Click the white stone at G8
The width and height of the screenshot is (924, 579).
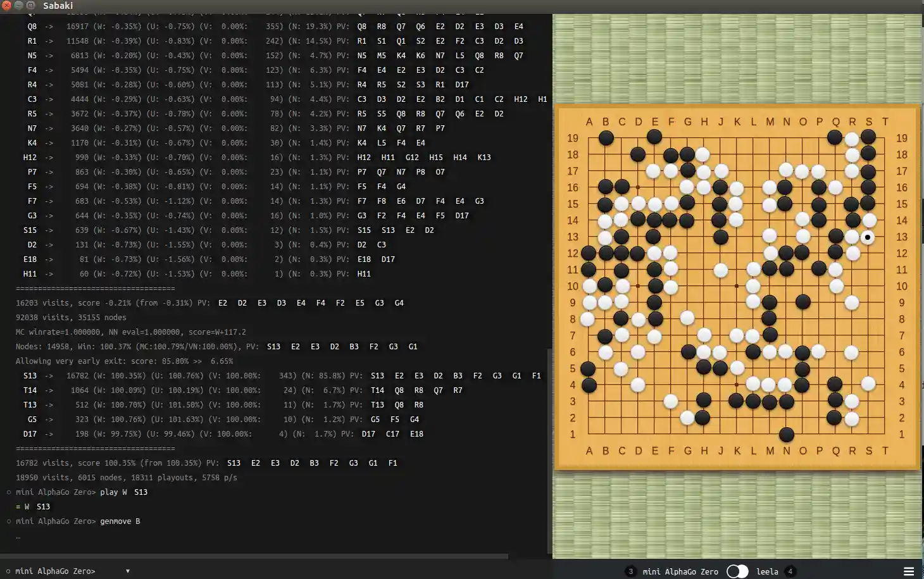pos(687,318)
